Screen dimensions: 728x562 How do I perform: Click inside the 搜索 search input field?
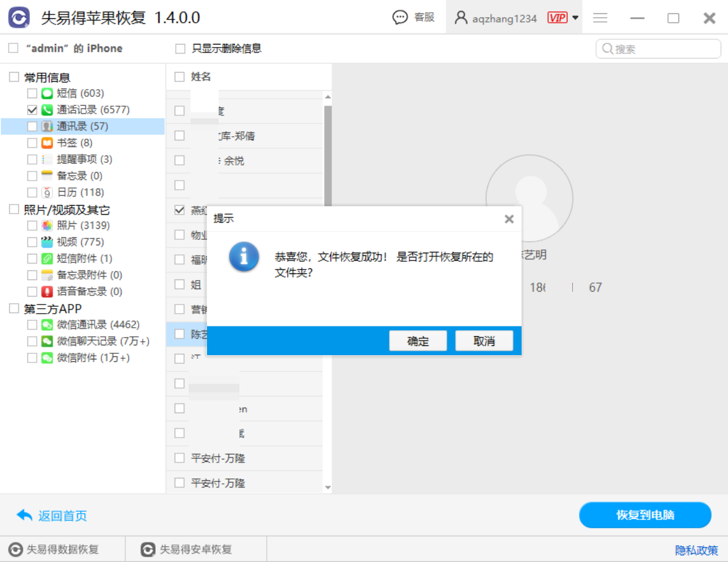(x=660, y=49)
